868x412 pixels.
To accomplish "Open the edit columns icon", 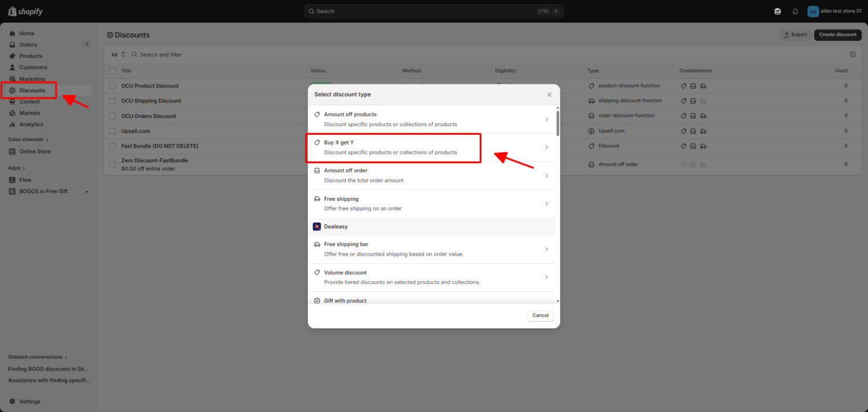I will (x=852, y=54).
